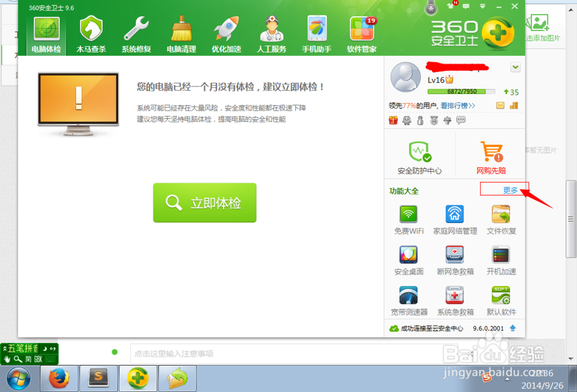Screen dimensions: 577x392
Task: Open 网购先赔 shopping compensation
Action: (491, 158)
